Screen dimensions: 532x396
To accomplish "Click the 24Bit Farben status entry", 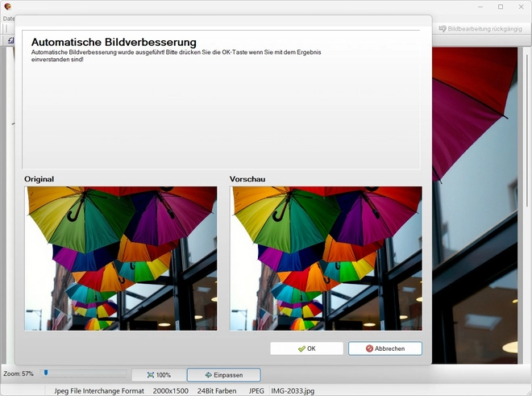I will point(217,391).
